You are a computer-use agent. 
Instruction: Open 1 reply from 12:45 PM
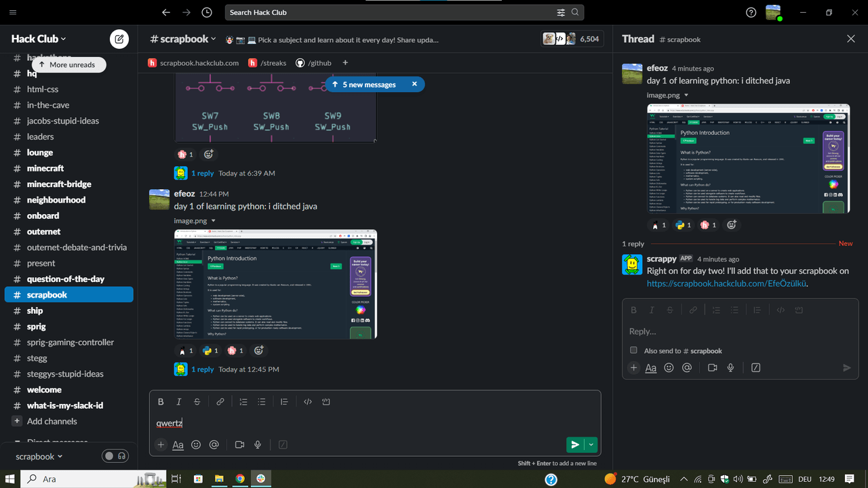point(202,369)
